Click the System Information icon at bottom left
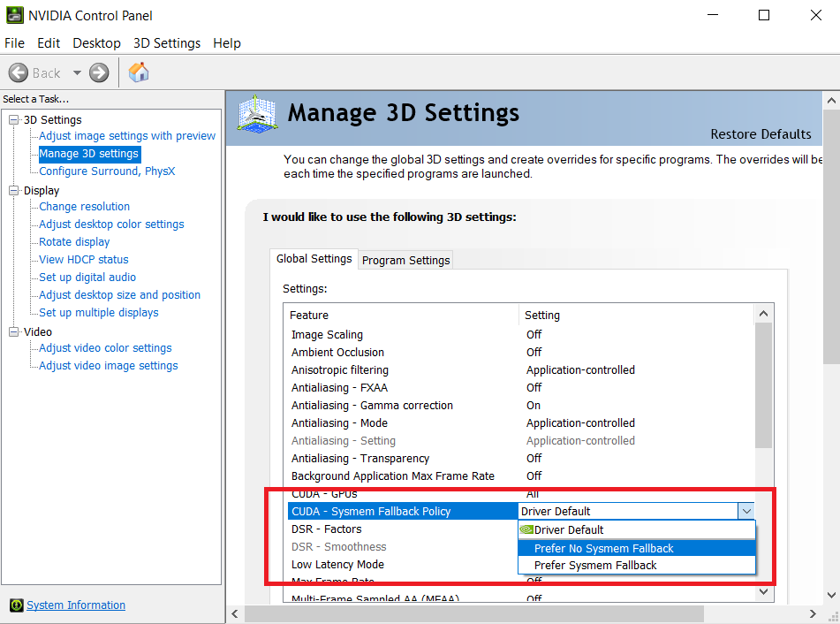 (16, 605)
